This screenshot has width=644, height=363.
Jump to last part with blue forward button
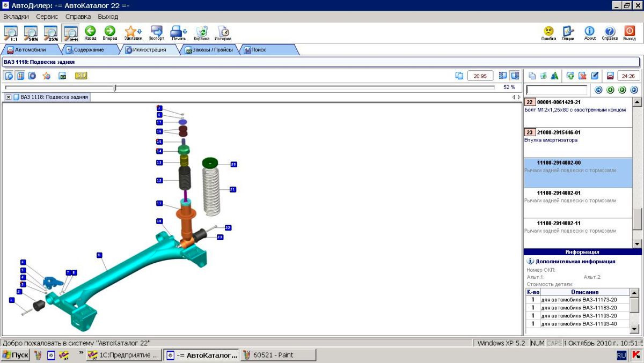pos(633,90)
